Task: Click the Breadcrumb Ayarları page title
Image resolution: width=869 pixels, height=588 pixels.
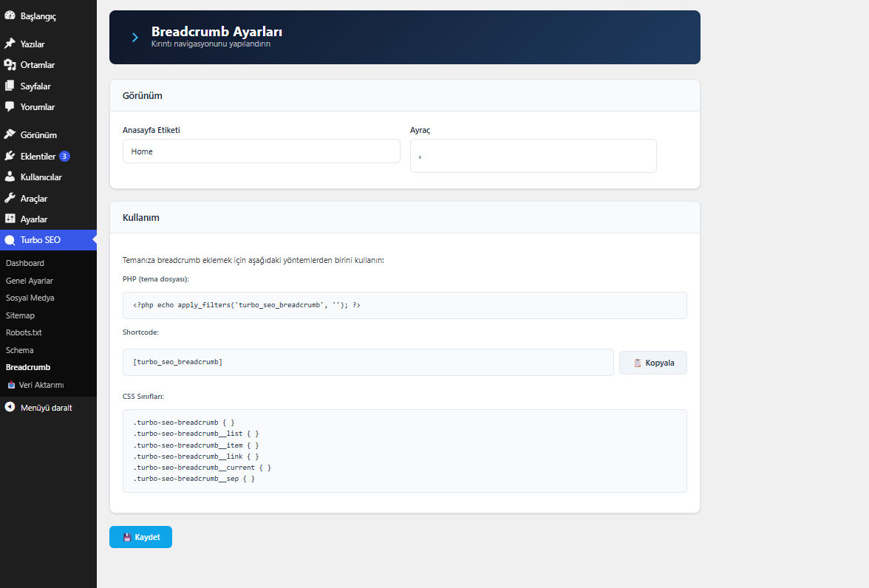Action: tap(217, 32)
